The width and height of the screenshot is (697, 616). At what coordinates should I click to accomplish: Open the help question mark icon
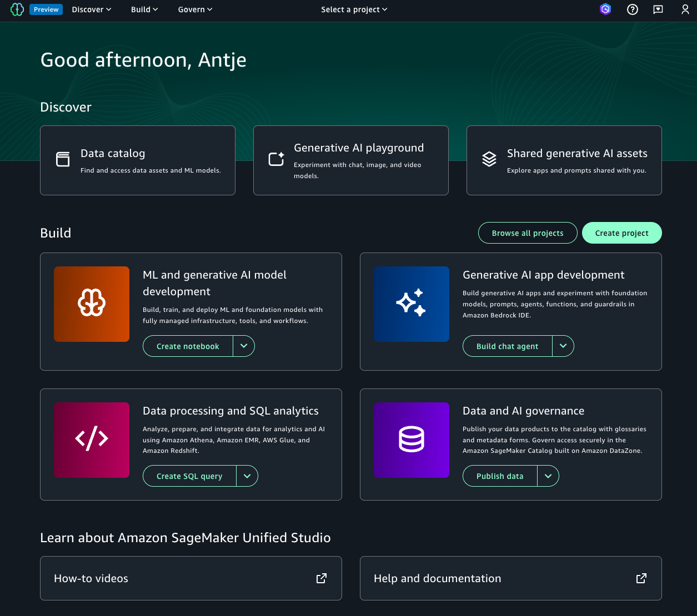632,9
